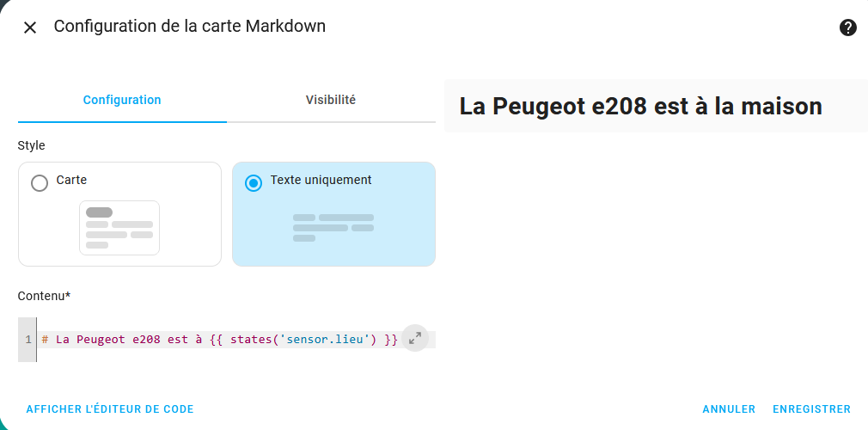This screenshot has height=430, width=868.
Task: Save with the Enregistrer button
Action: click(x=811, y=409)
